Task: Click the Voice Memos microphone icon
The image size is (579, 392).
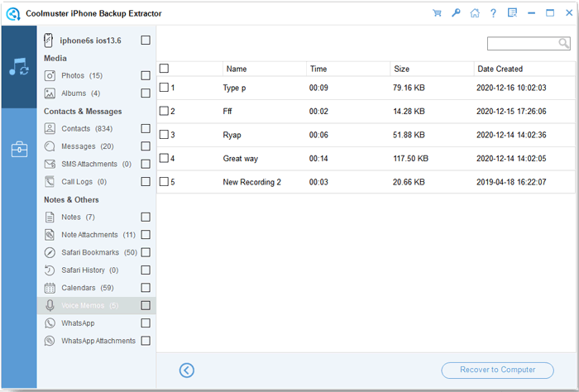Action: (x=50, y=306)
